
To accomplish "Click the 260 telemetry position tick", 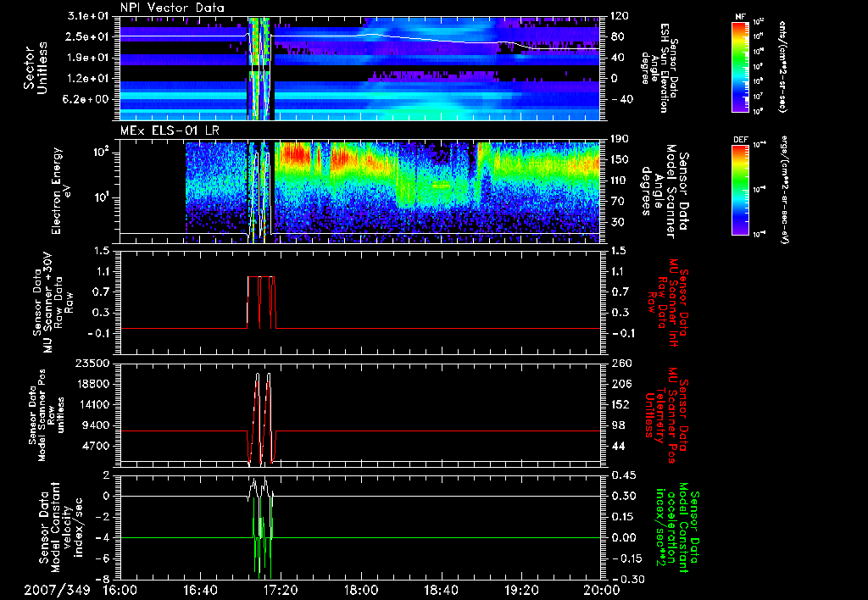I will click(x=620, y=363).
